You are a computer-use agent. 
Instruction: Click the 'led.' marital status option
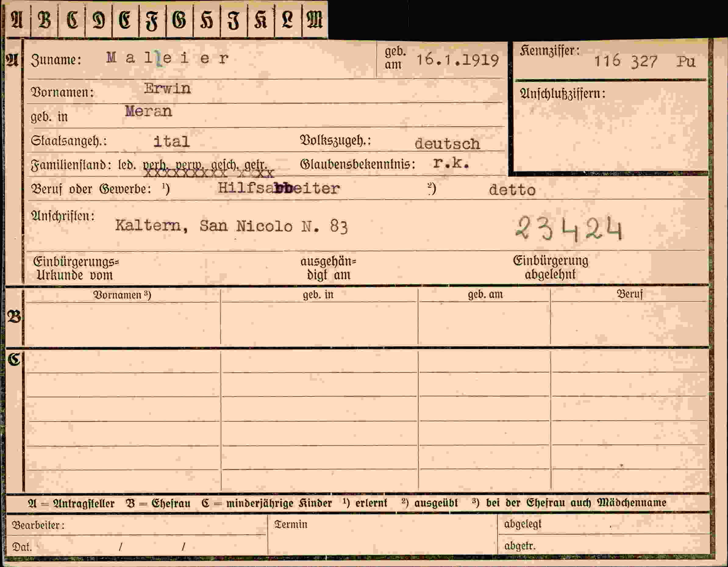click(x=127, y=164)
